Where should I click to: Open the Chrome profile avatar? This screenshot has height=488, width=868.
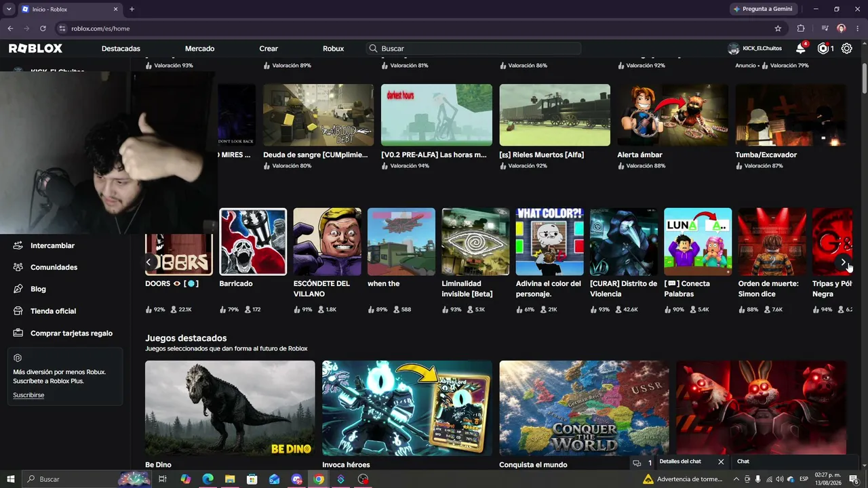pos(842,28)
